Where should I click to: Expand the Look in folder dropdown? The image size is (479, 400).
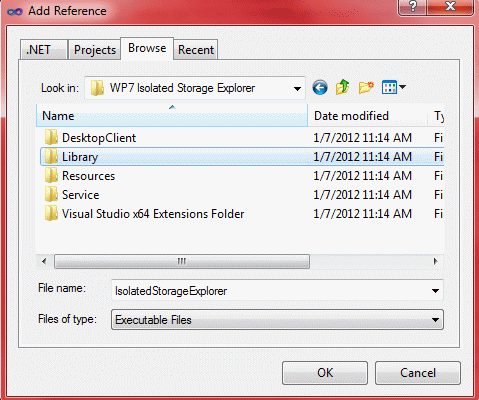[x=297, y=88]
